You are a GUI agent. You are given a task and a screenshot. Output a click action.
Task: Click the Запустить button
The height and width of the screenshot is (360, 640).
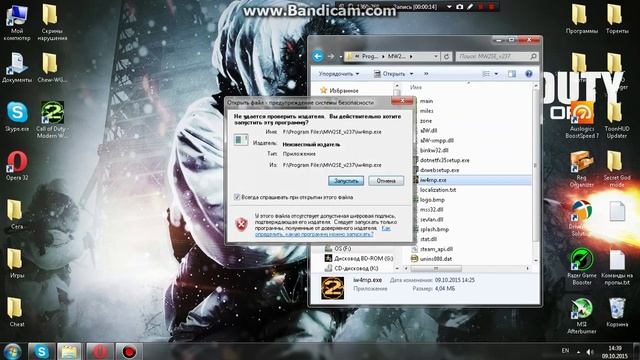[x=346, y=181]
